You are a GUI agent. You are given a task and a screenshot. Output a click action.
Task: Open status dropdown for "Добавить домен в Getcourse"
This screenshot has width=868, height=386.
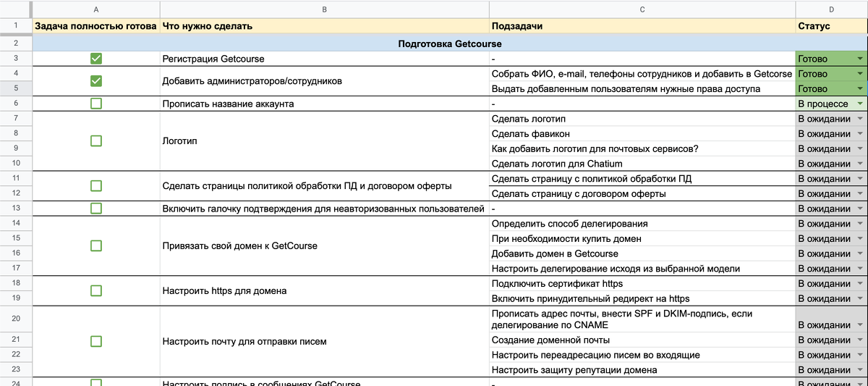859,254
